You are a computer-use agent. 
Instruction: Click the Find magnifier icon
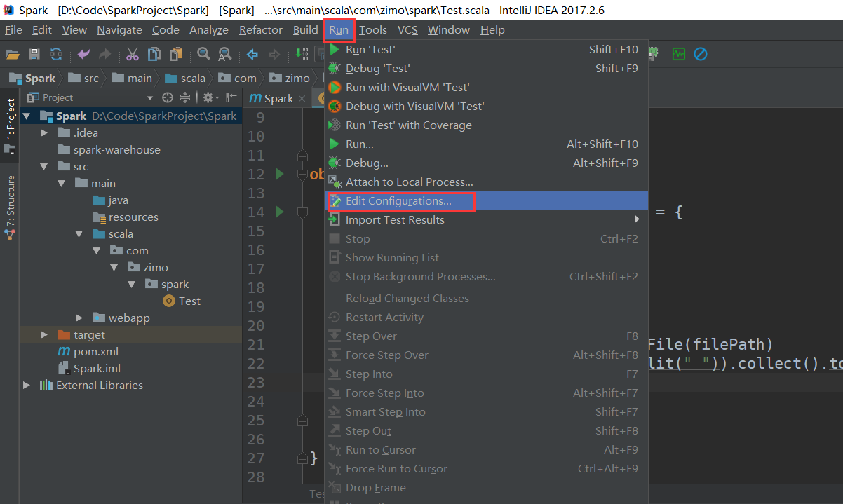pyautogui.click(x=203, y=54)
